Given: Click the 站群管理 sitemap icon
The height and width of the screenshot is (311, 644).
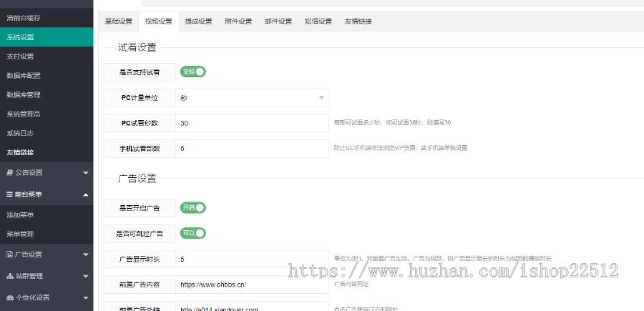Looking at the screenshot, I should [x=10, y=276].
